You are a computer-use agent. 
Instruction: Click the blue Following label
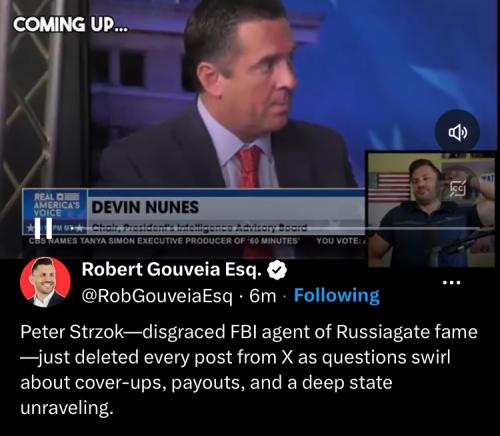[337, 295]
